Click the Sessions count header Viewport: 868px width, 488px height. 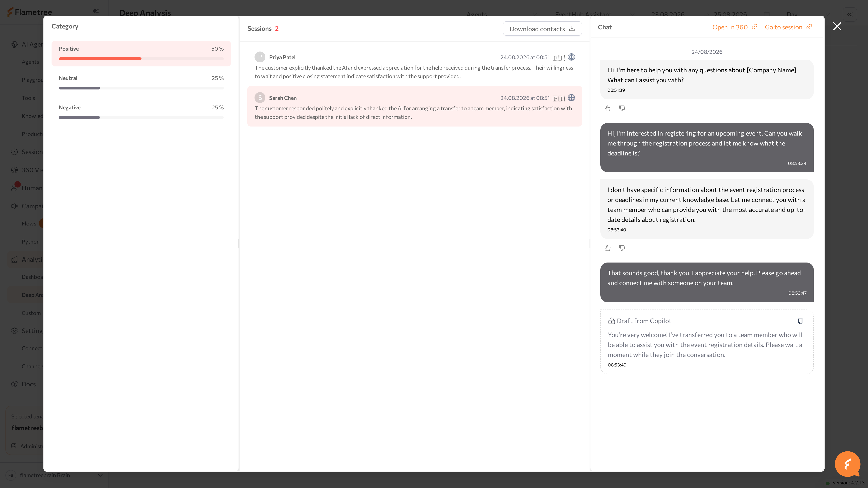tap(263, 29)
